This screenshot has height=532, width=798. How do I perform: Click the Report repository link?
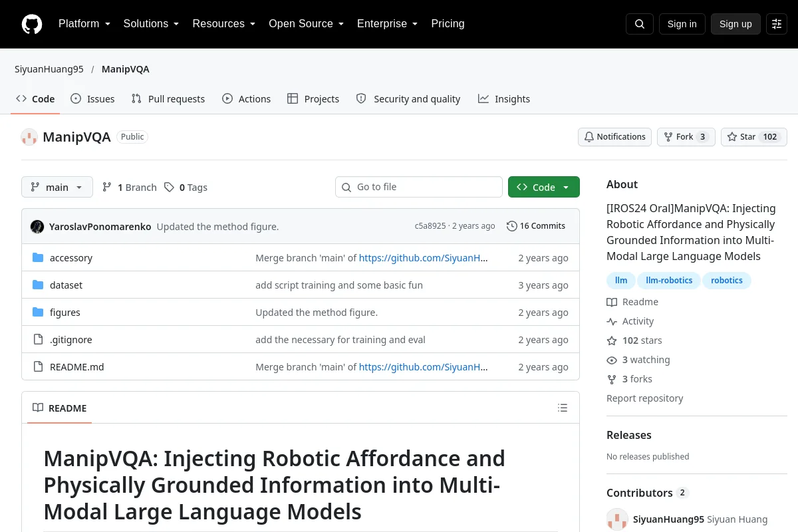point(645,398)
